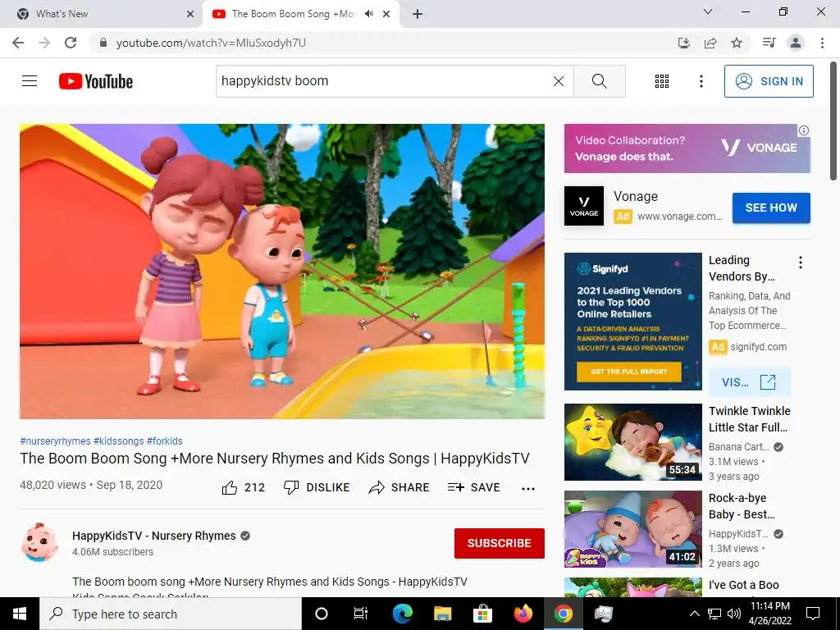Viewport: 840px width, 630px height.
Task: Open the Chrome profile avatar
Action: pos(796,43)
